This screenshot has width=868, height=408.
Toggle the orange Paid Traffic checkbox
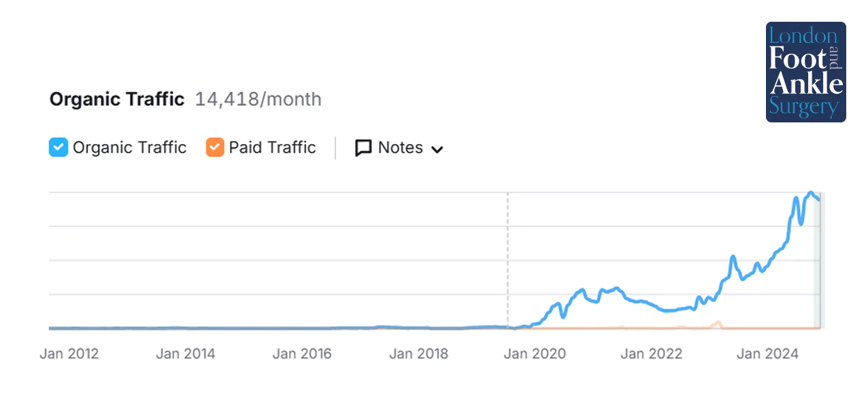[215, 148]
